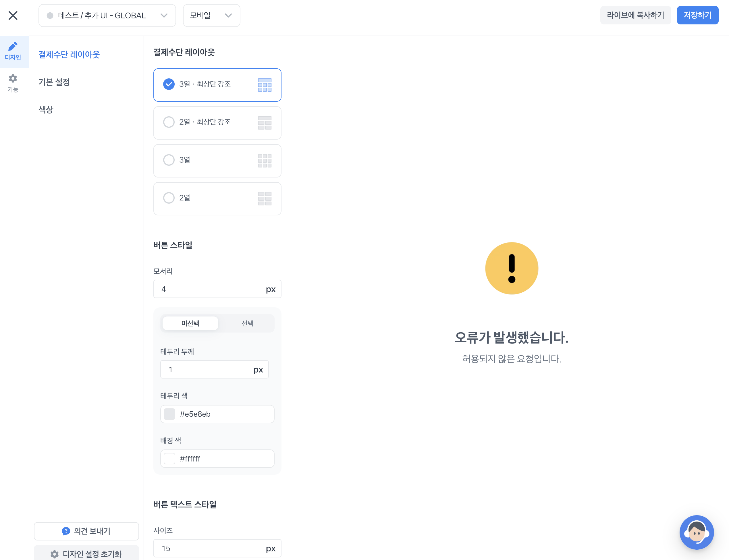Click the 테두리 두께 input field
Viewport: 729px width, 560px height.
pyautogui.click(x=215, y=369)
